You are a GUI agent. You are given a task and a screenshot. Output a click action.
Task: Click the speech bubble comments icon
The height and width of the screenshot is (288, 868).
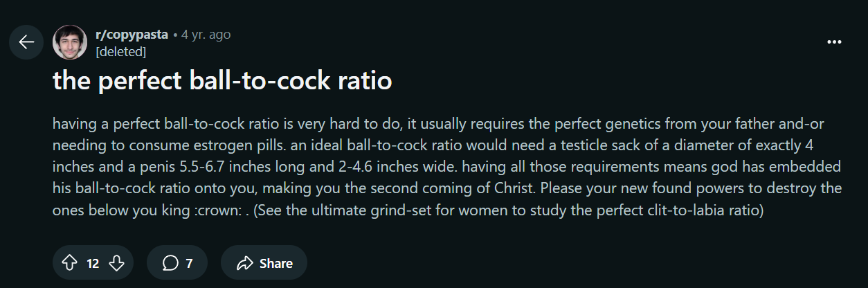[x=170, y=263]
